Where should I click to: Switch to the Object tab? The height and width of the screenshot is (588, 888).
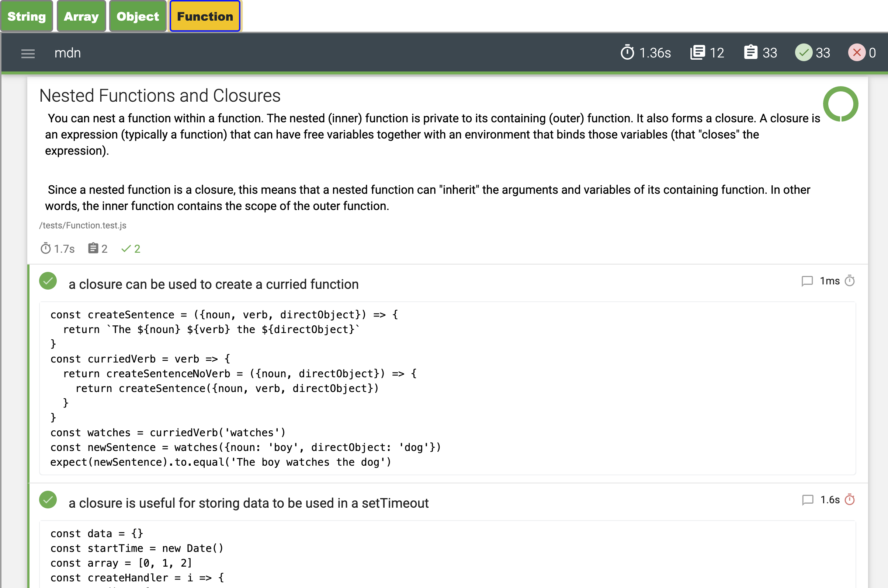coord(137,16)
